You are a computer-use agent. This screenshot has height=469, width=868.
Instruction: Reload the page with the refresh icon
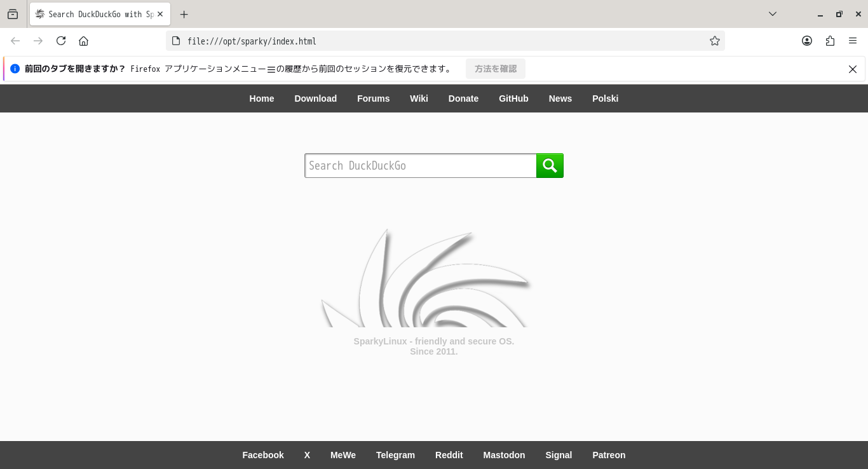tap(61, 41)
